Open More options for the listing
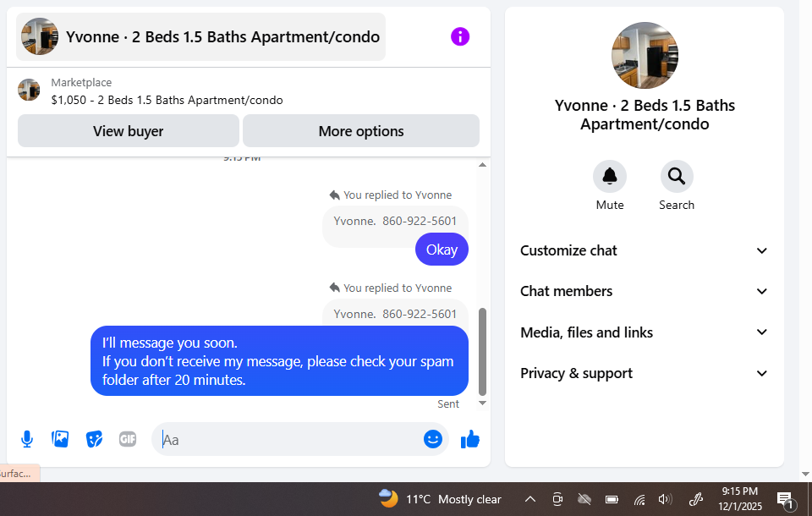 coord(361,131)
